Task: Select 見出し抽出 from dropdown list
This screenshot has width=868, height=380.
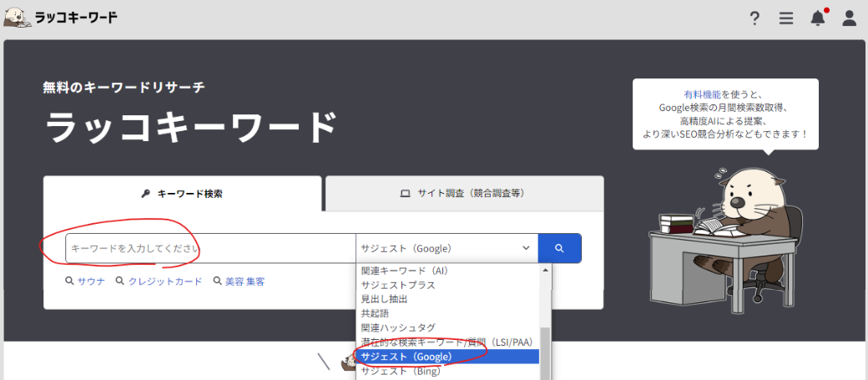Action: [447, 299]
